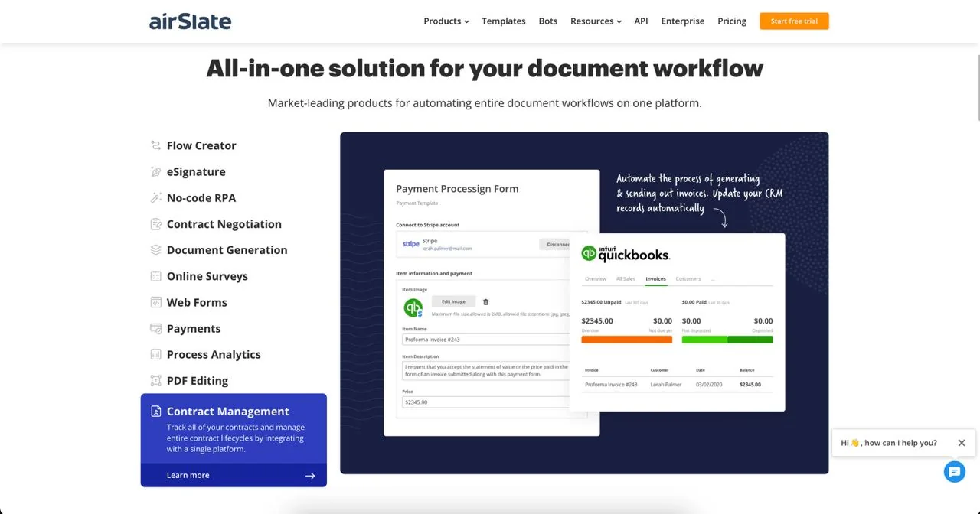The width and height of the screenshot is (980, 514).
Task: Click the Start free trial button
Action: tap(794, 21)
